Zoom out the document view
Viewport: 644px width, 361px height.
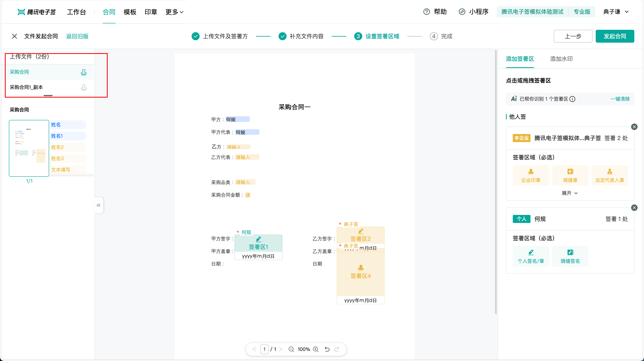coord(291,349)
